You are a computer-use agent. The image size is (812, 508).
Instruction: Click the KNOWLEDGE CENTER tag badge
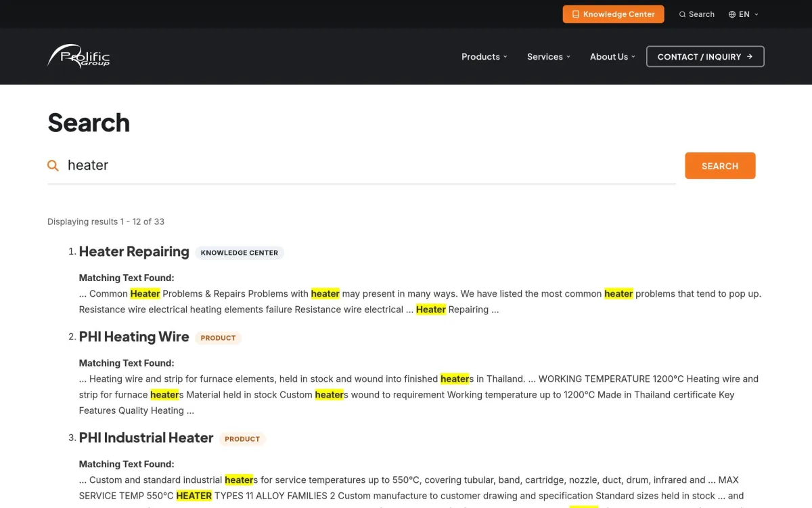click(x=240, y=253)
